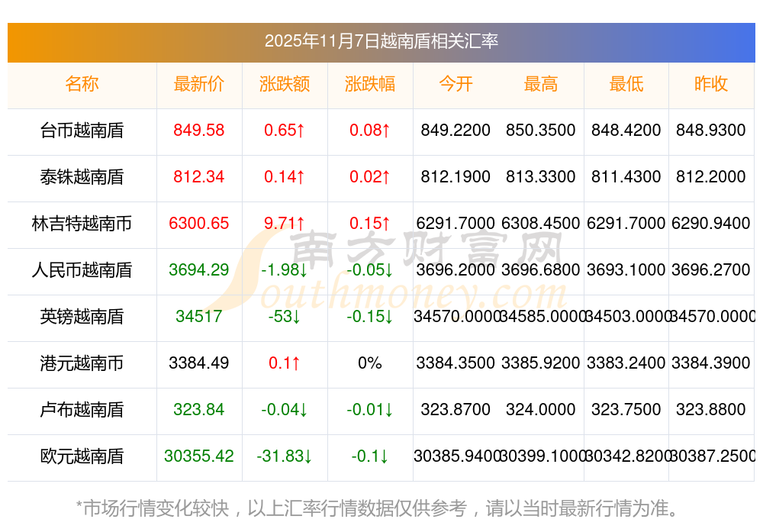Click the 人民币越南盾 row name
Screen dimensions: 763x532
(x=82, y=269)
